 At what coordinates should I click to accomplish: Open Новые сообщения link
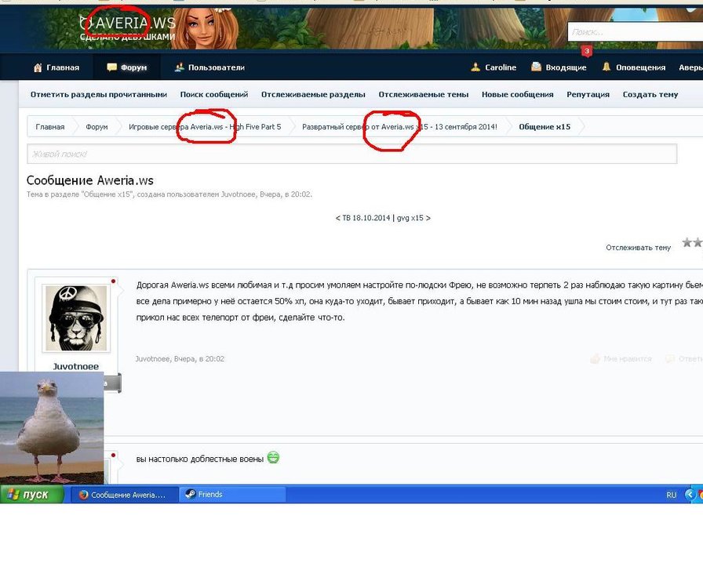(517, 94)
